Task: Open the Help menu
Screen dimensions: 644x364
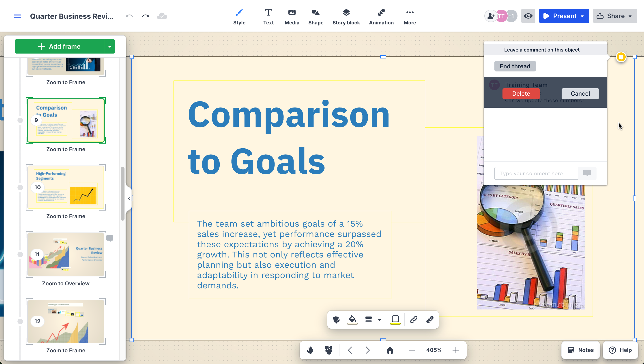Action: coord(620,350)
